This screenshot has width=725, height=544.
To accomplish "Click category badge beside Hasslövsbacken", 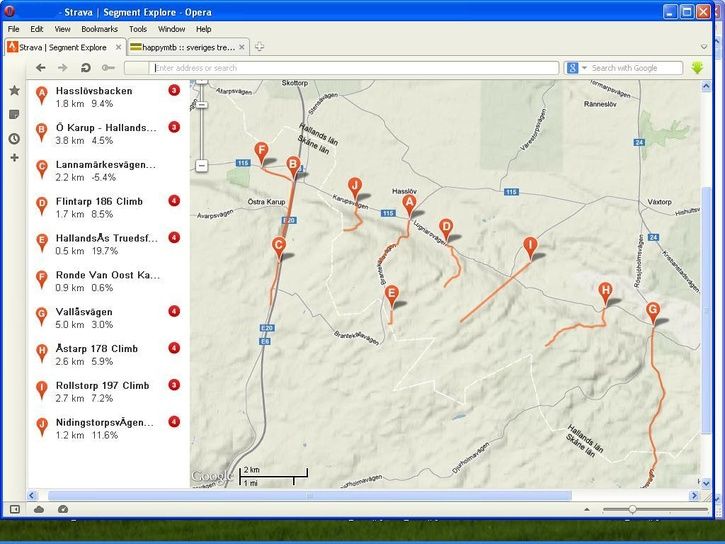I will (x=174, y=90).
